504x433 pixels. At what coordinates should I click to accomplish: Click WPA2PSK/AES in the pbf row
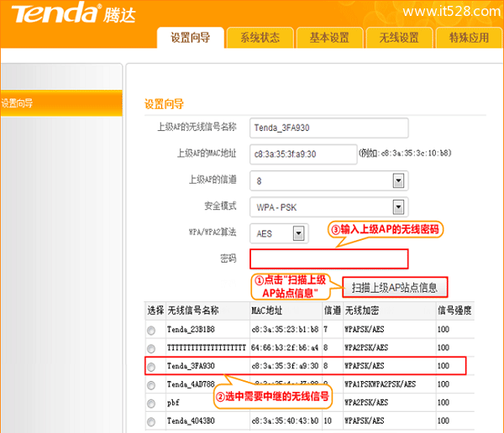pos(366,403)
